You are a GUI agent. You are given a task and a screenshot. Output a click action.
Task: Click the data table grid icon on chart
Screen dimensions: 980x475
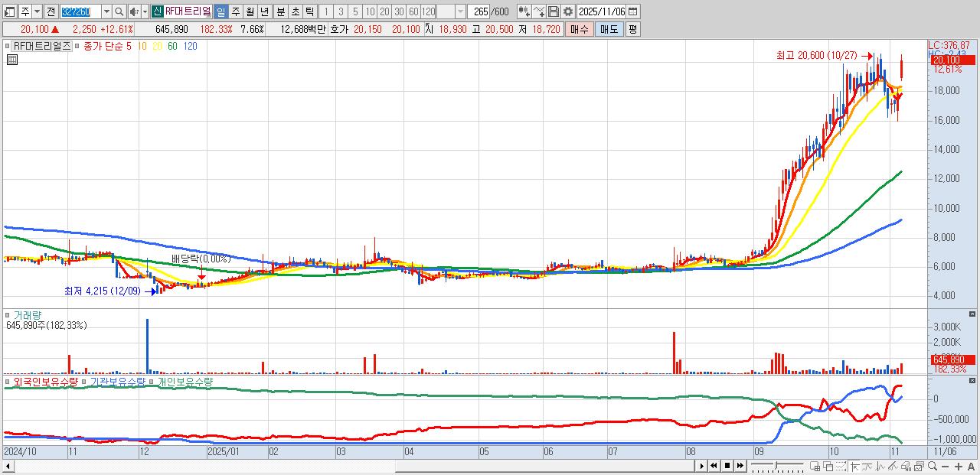[11, 60]
